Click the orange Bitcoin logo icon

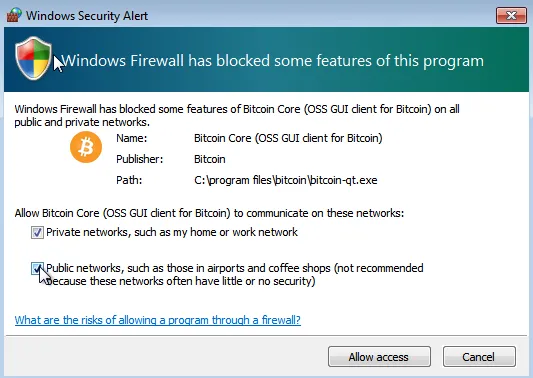86,147
